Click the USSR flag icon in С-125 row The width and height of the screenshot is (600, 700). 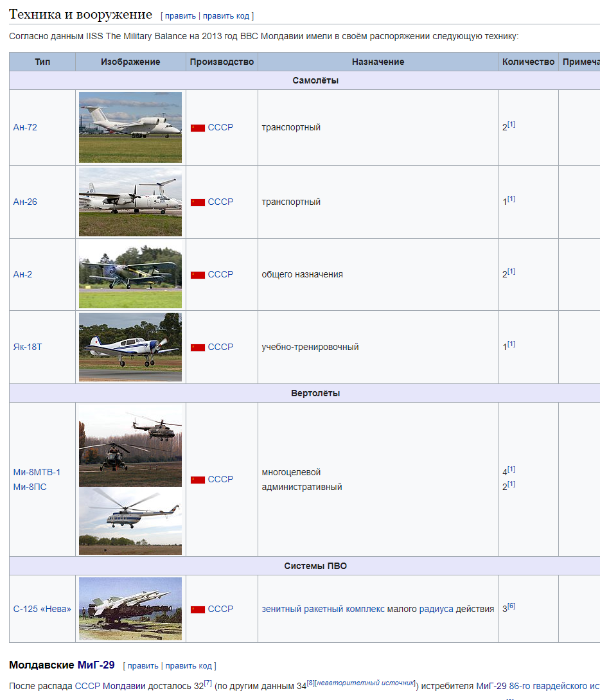click(x=198, y=610)
